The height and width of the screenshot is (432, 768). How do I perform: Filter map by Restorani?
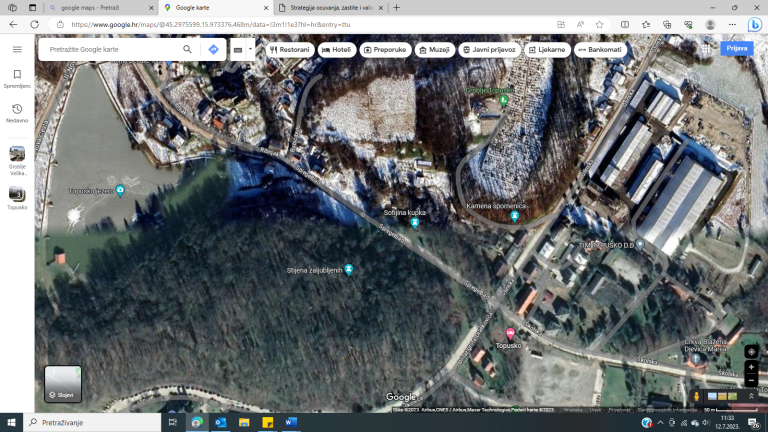288,49
